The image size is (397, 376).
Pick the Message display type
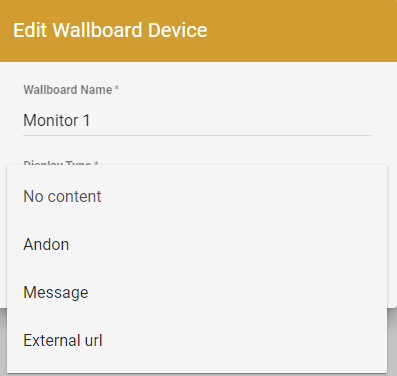(x=197, y=292)
